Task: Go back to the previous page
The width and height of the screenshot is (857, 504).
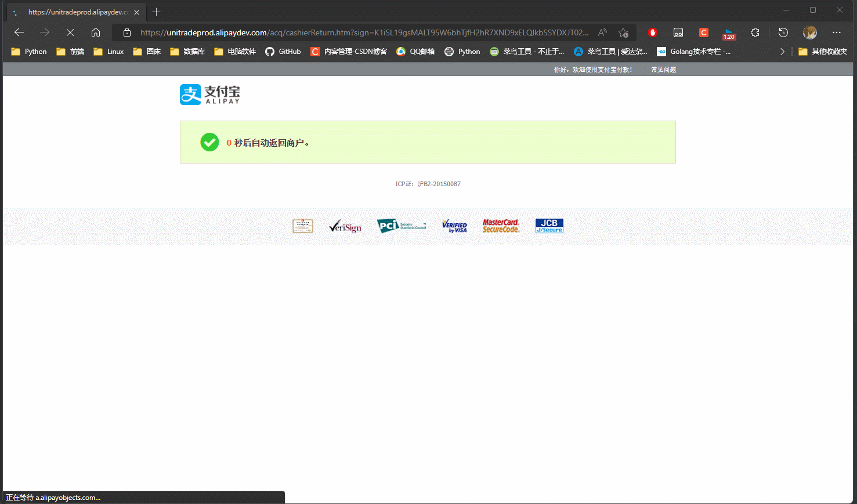Action: (x=19, y=32)
